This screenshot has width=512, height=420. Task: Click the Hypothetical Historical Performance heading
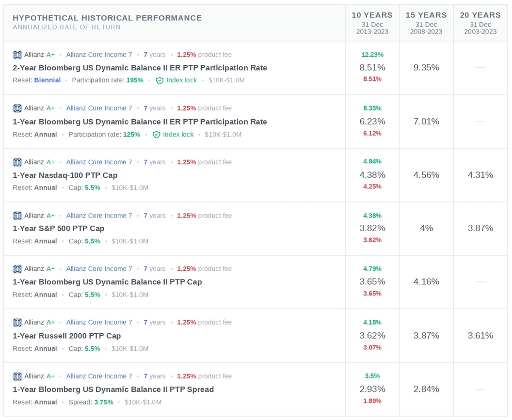107,18
